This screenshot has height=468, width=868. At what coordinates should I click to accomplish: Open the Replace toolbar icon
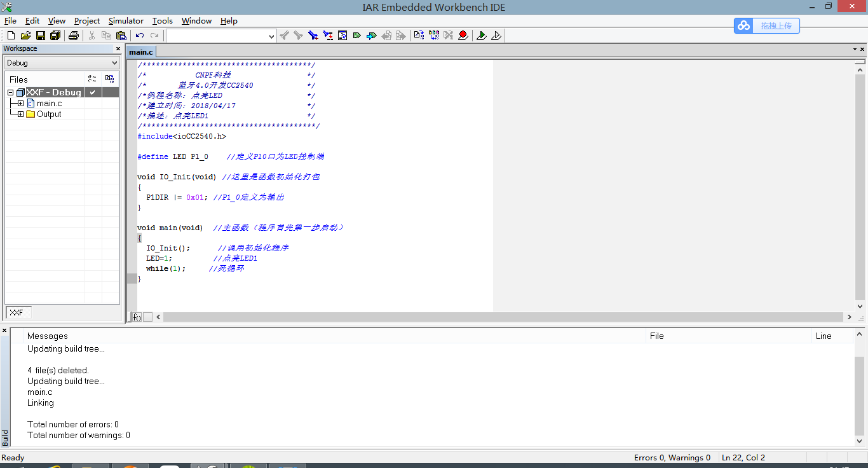point(328,36)
